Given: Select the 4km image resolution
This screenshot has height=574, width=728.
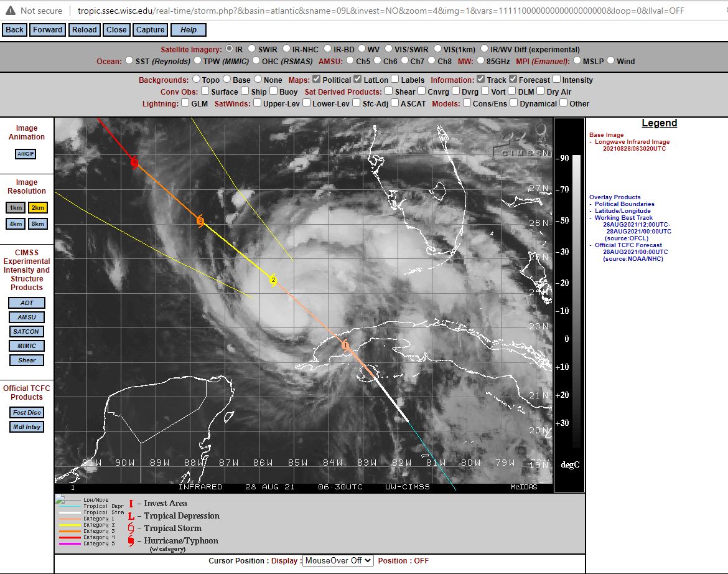Looking at the screenshot, I should tap(16, 224).
